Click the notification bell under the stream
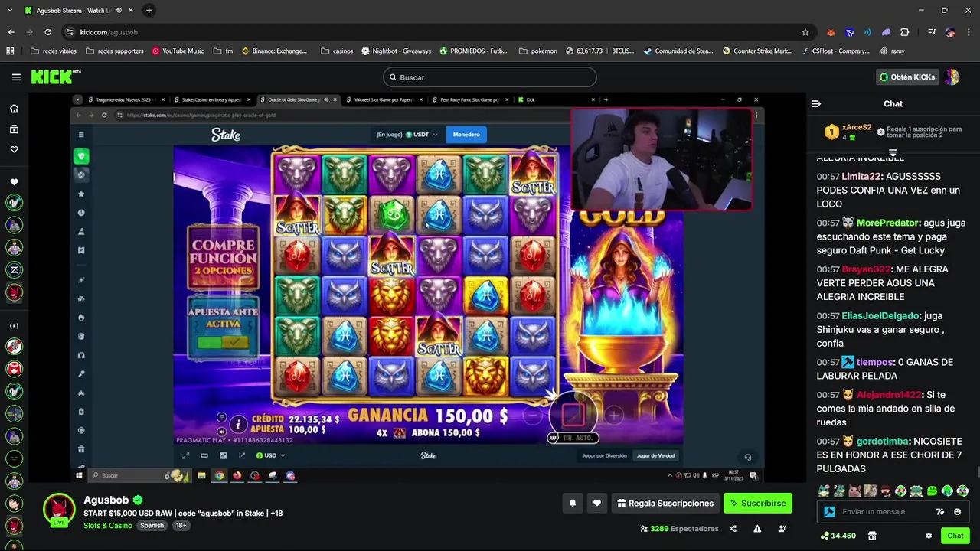 [x=572, y=503]
